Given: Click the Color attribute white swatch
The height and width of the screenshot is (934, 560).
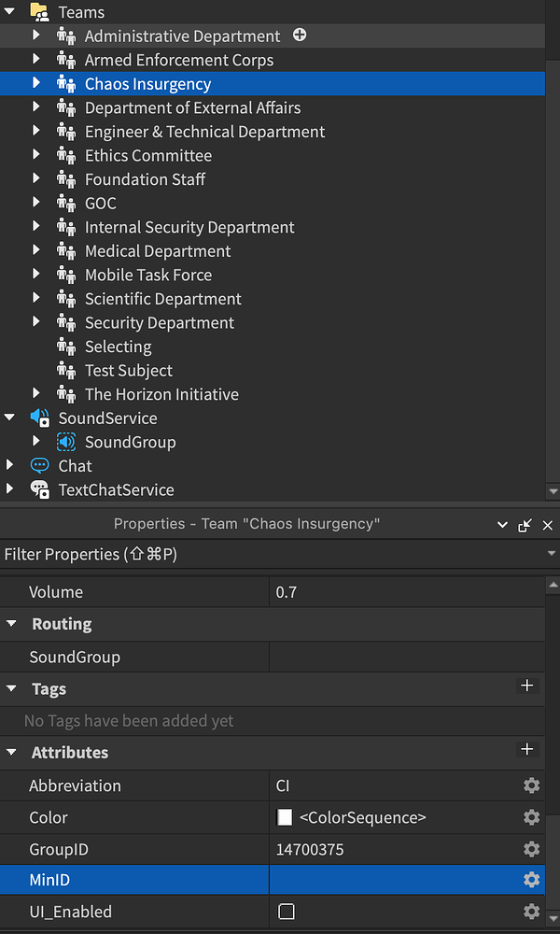Looking at the screenshot, I should (282, 817).
